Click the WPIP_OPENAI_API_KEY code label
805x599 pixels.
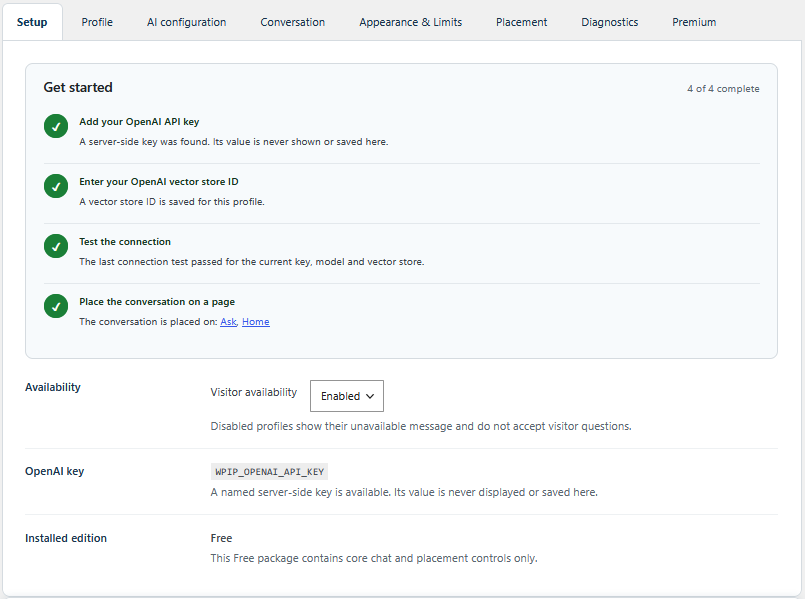click(270, 472)
